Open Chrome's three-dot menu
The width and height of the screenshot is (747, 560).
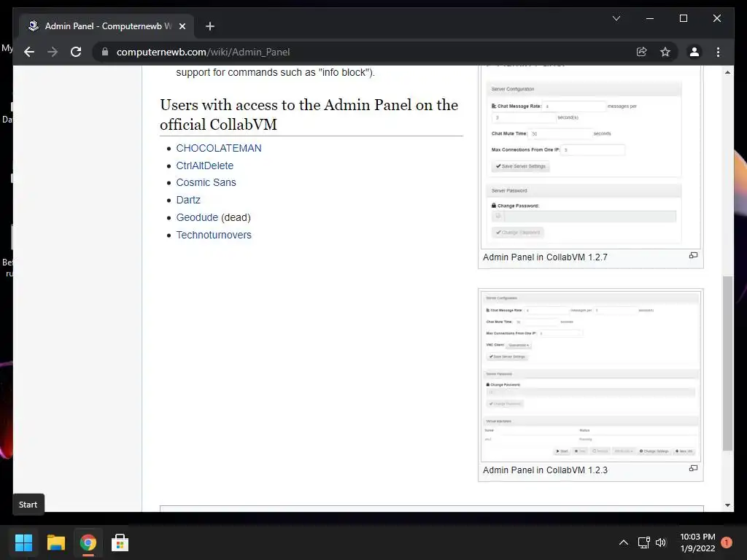[718, 52]
